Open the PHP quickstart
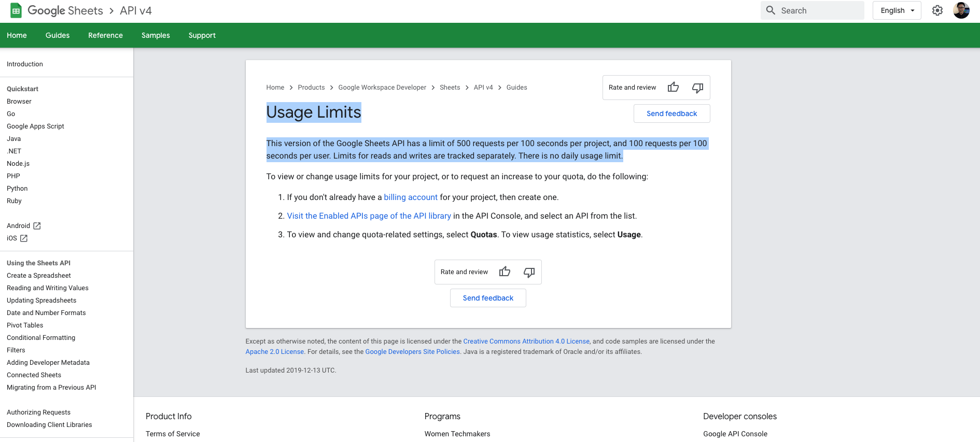This screenshot has width=980, height=442. click(13, 176)
